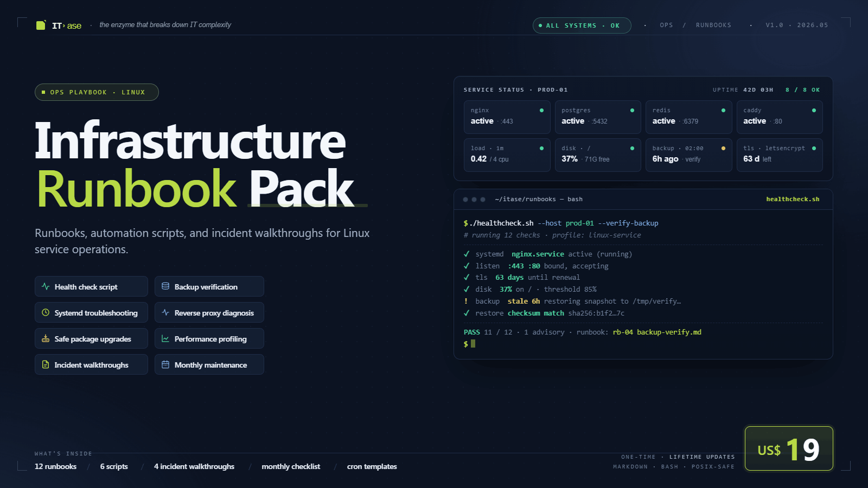Click 'SERVICE STATUS · PROD-01' panel heading
868x488 pixels.
pyautogui.click(x=516, y=90)
